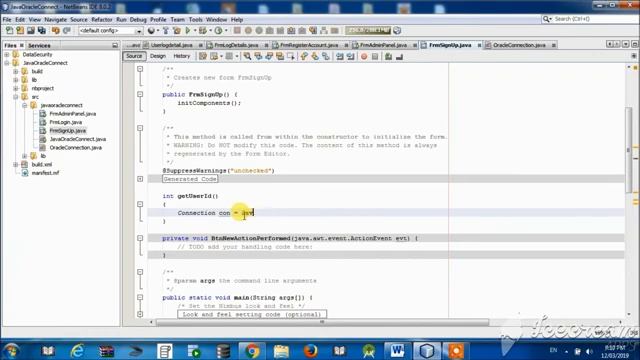Screen dimensions: 640x360
Task: Click the Microsoft Word taskbar icon
Action: point(397,351)
